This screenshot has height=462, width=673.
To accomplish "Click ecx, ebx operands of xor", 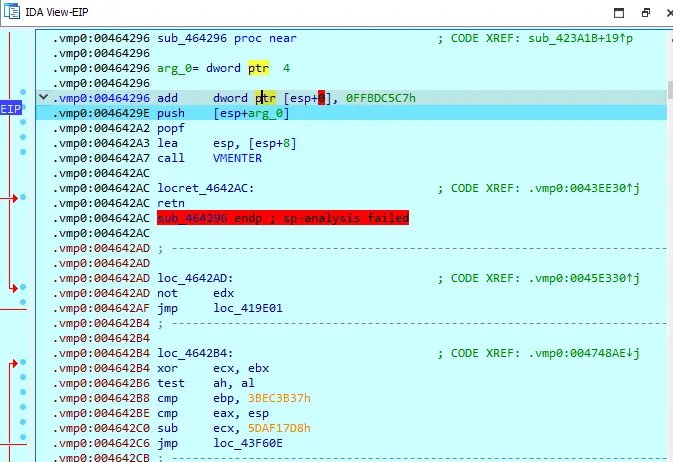I will pyautogui.click(x=241, y=368).
